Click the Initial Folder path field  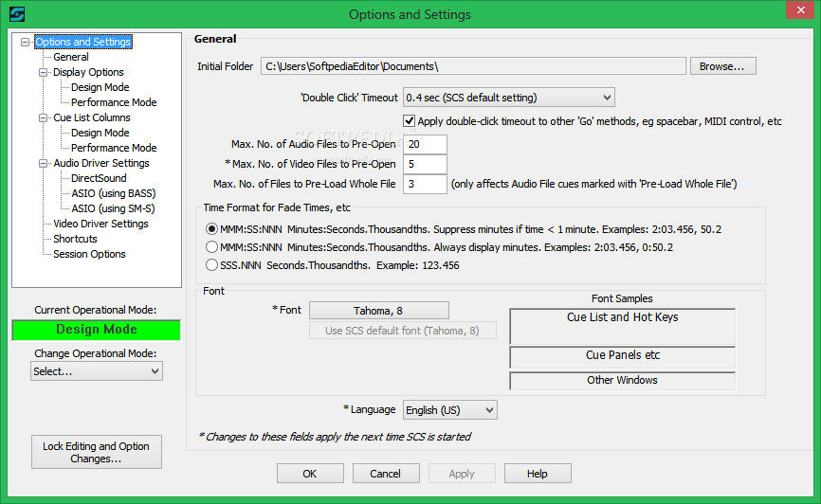click(473, 66)
